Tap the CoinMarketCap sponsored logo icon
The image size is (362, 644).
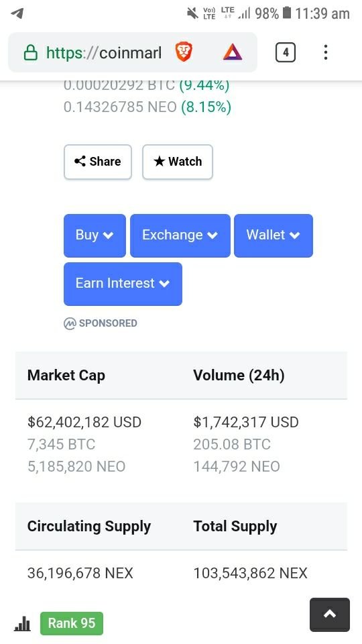point(70,323)
